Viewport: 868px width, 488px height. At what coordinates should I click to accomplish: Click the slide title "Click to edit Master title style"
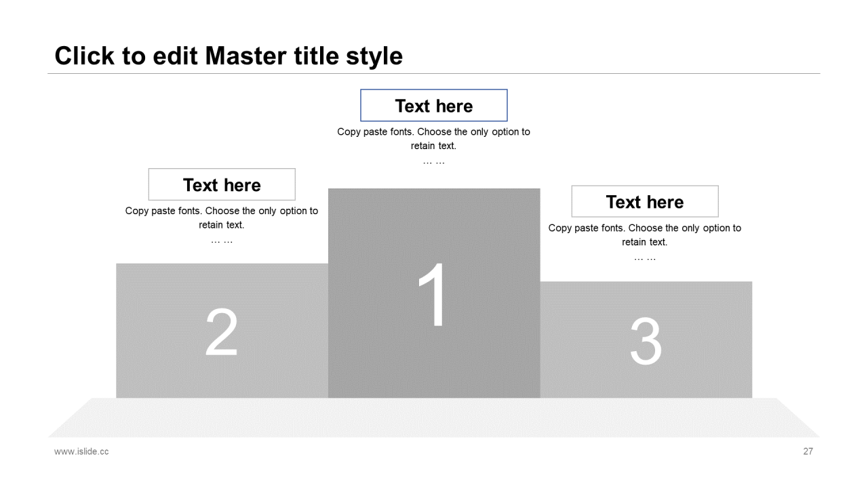coord(229,56)
